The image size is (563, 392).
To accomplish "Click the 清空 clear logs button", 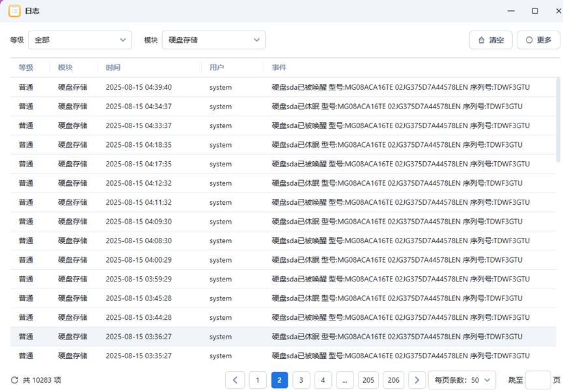I will [x=491, y=40].
